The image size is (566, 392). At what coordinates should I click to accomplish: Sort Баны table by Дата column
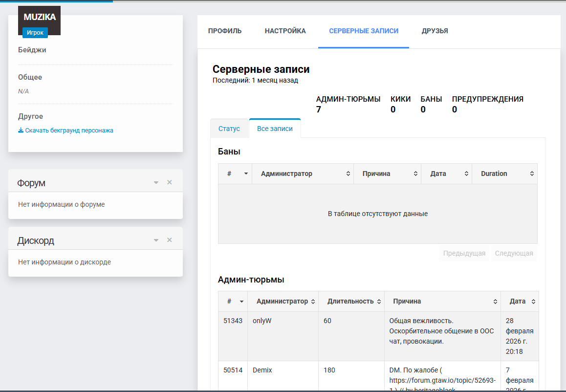447,174
